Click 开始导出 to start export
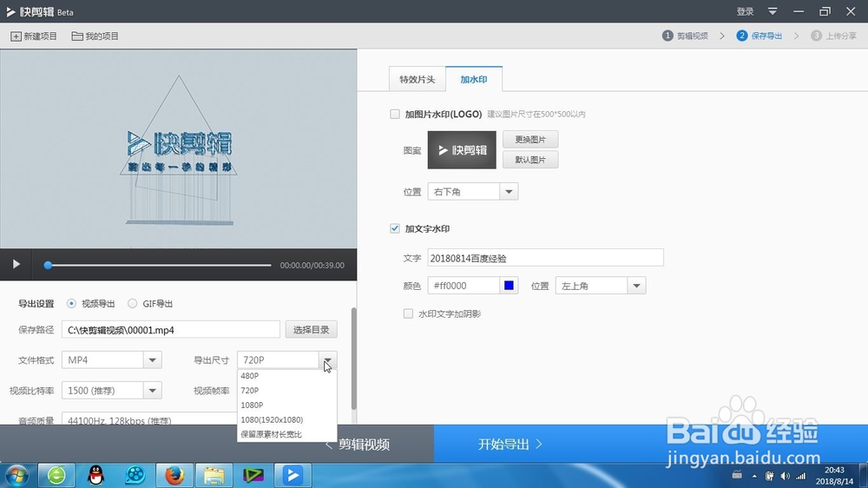The height and width of the screenshot is (488, 868). tap(510, 445)
